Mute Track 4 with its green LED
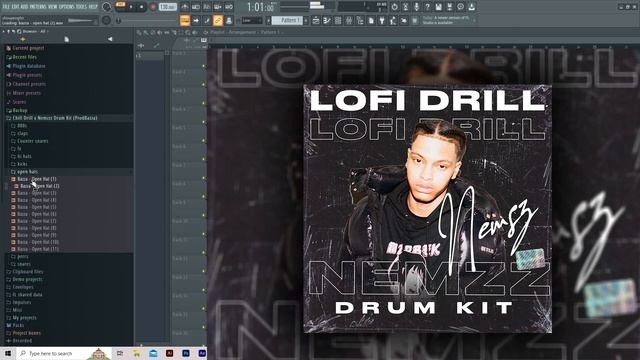 click(x=203, y=122)
